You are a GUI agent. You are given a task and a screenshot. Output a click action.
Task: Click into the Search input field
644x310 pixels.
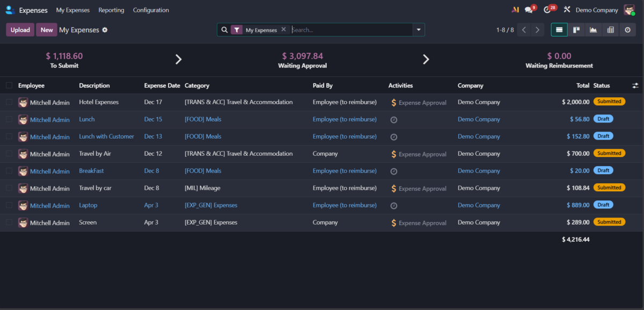[349, 30]
